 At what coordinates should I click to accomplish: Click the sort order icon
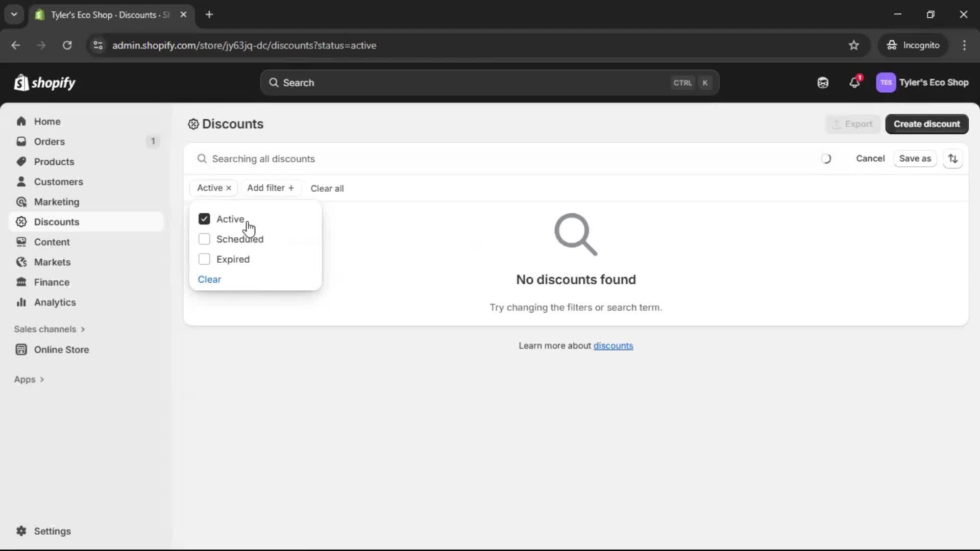coord(953,159)
